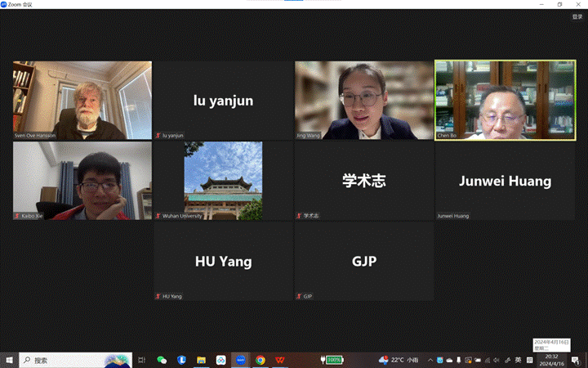Click the battery 100% indicator icon

click(333, 360)
